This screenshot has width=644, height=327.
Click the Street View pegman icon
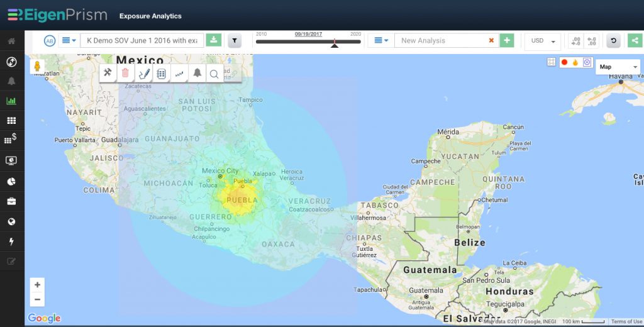tap(37, 67)
